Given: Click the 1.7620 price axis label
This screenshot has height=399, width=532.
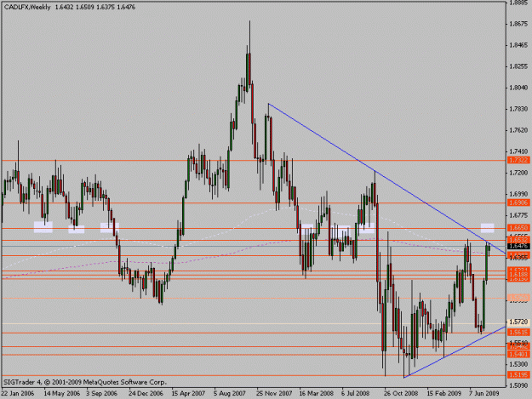Looking at the screenshot, I should [518, 130].
